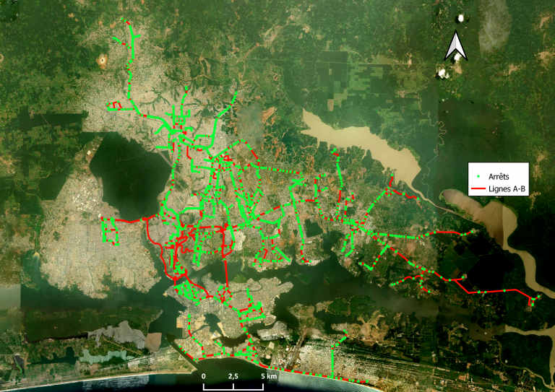
Task: Click the '2,5' scale bar label
Action: 233,376
